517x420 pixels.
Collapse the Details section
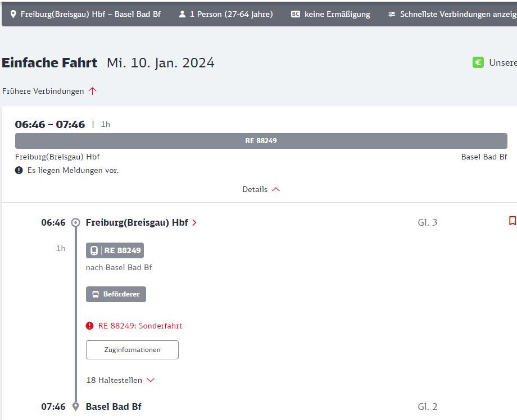pos(261,189)
